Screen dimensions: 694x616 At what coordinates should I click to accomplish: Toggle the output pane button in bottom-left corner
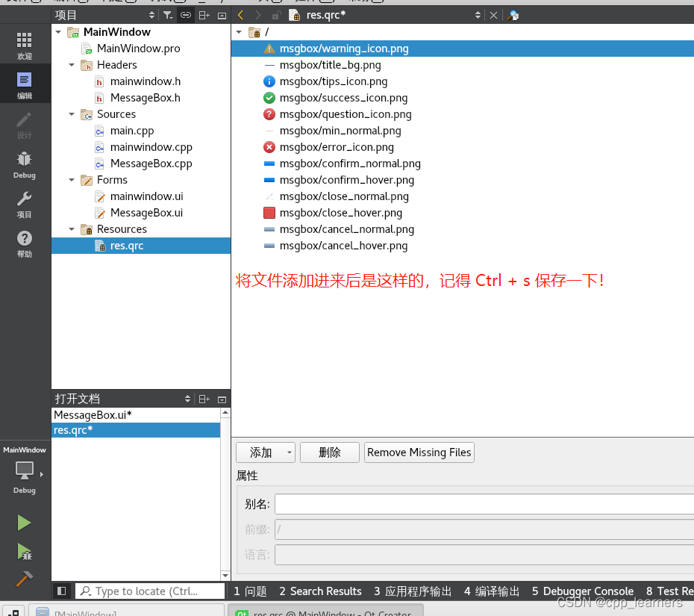pos(62,591)
